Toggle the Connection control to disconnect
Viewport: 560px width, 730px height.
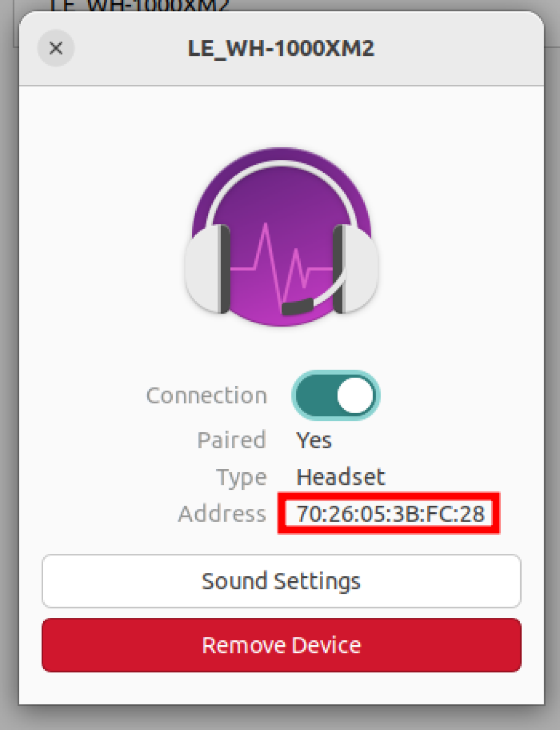click(x=335, y=395)
